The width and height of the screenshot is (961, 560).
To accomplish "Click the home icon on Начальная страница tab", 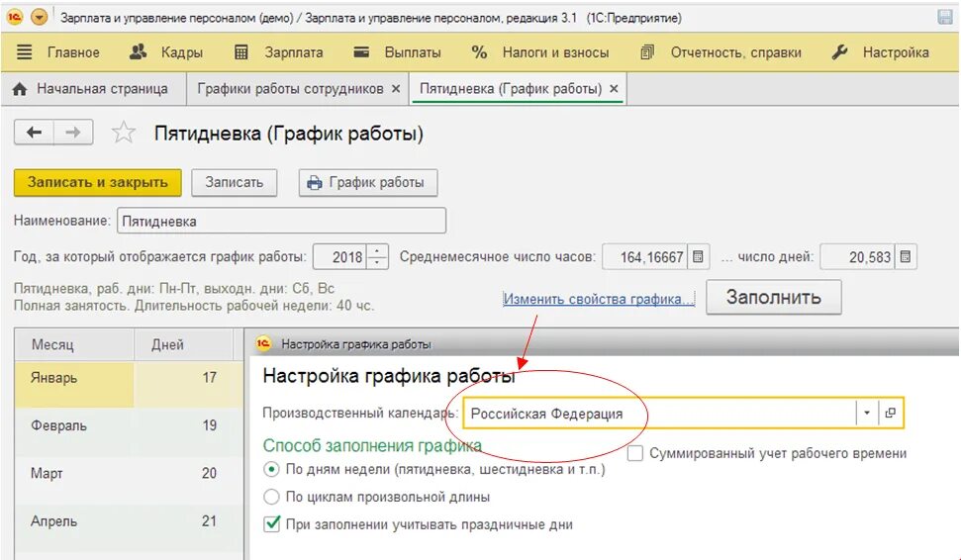I will click(20, 89).
